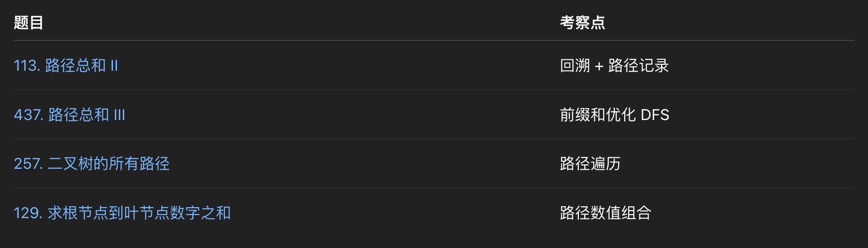This screenshot has height=248, width=868.
Task: Open the 129. 求根节点到叶节点数字之和 link
Action: click(x=122, y=213)
